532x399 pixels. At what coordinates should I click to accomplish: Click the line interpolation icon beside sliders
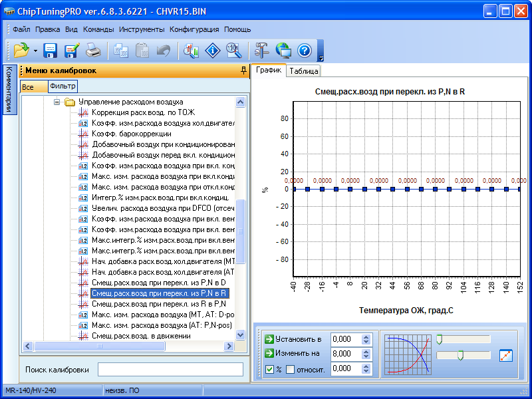click(x=506, y=355)
